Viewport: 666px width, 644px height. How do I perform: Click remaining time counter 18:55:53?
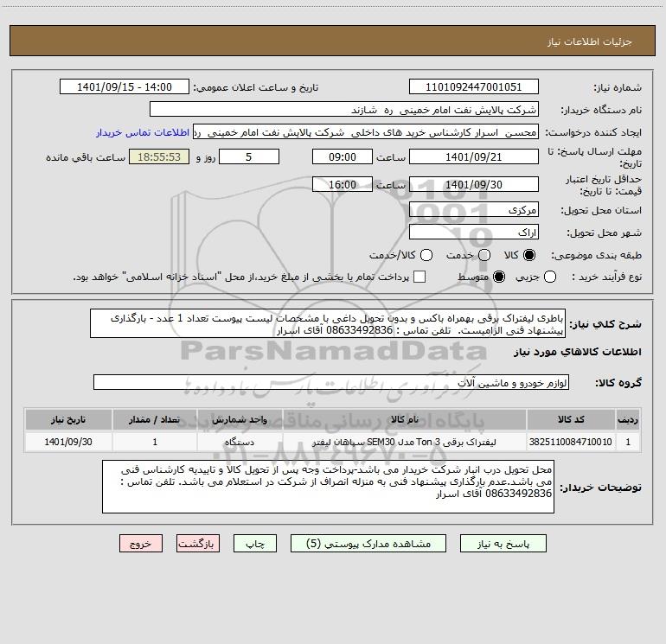click(x=159, y=156)
